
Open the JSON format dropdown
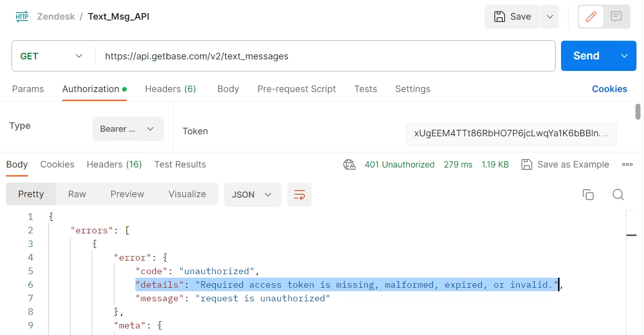tap(252, 195)
